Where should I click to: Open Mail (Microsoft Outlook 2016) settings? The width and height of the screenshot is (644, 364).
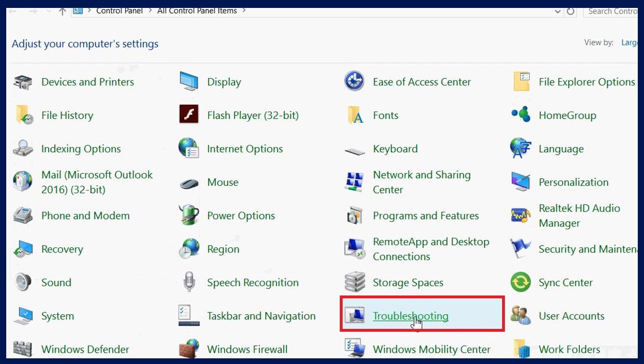(97, 182)
